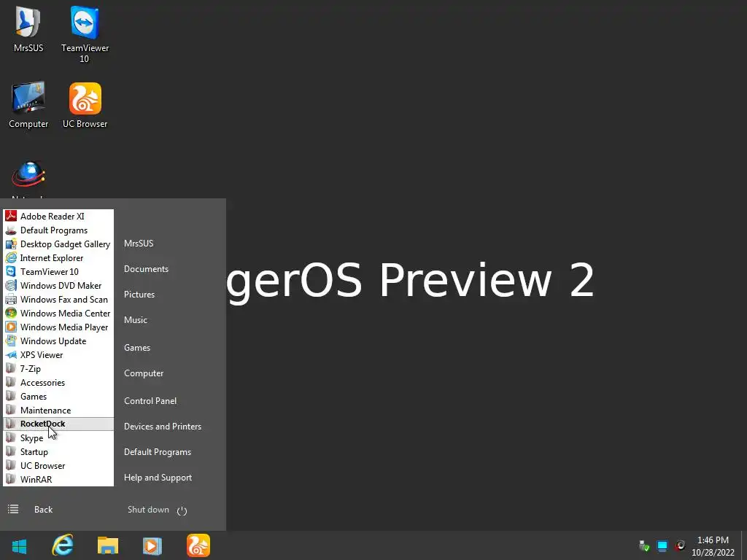Expand the Games folder in the programs list
This screenshot has height=560, width=747.
pyautogui.click(x=58, y=396)
